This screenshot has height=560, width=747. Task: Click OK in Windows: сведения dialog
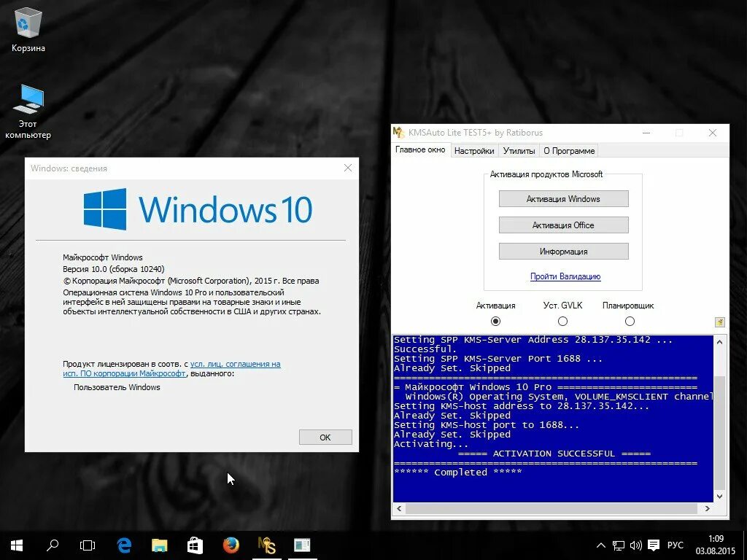pyautogui.click(x=325, y=437)
